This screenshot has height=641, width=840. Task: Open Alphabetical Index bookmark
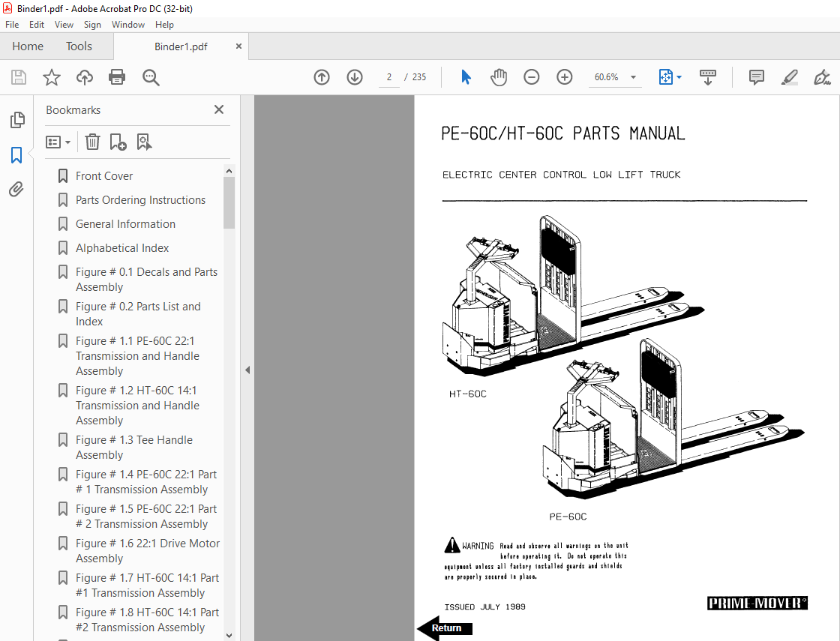point(122,248)
